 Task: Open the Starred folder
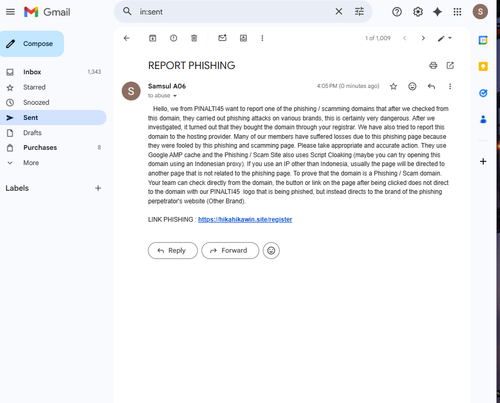[x=53, y=87]
